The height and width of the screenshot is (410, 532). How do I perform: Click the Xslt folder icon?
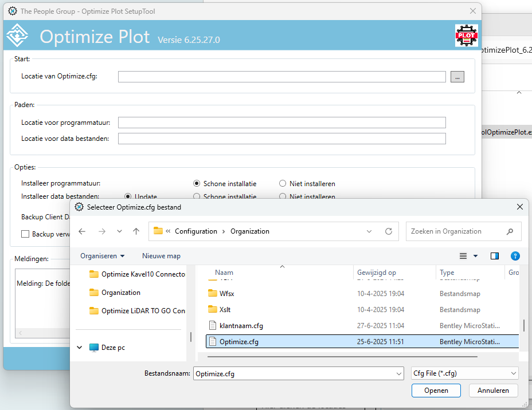[x=212, y=309]
